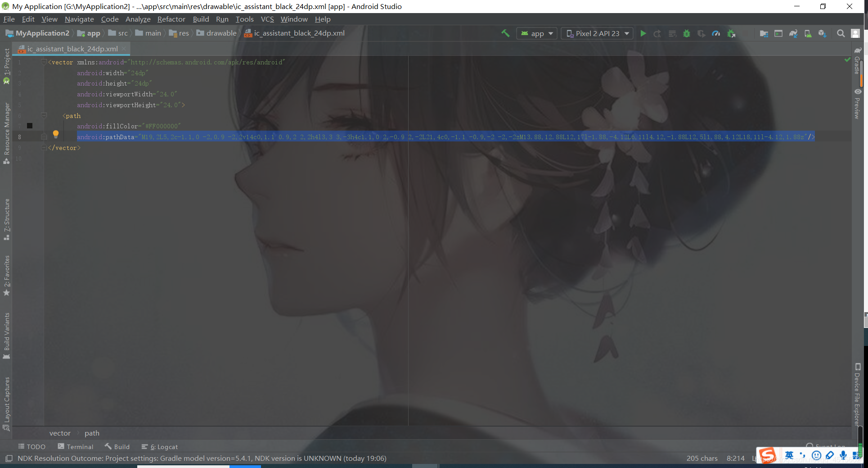Start debugging with the green bug icon
This screenshot has width=868, height=468.
click(x=687, y=33)
